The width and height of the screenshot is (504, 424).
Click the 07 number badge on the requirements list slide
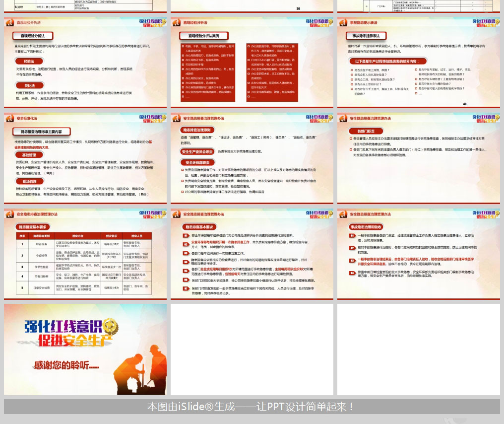(x=185, y=289)
